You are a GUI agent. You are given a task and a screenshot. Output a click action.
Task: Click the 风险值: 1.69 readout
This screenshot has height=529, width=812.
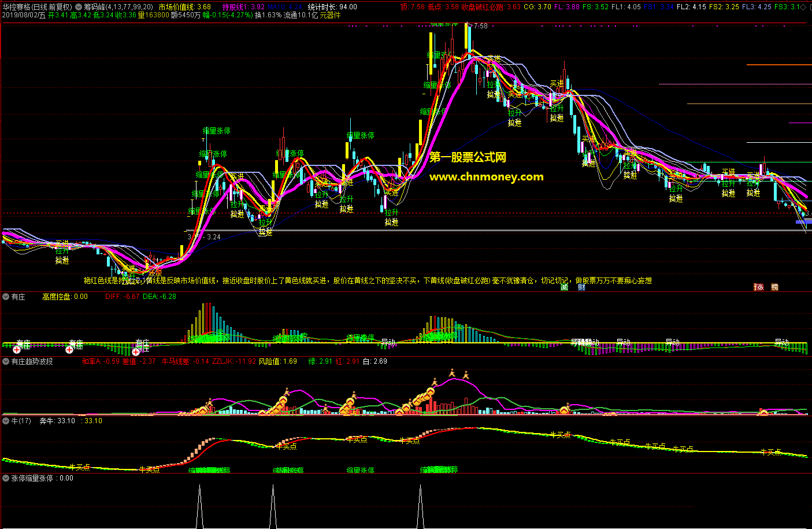[277, 361]
